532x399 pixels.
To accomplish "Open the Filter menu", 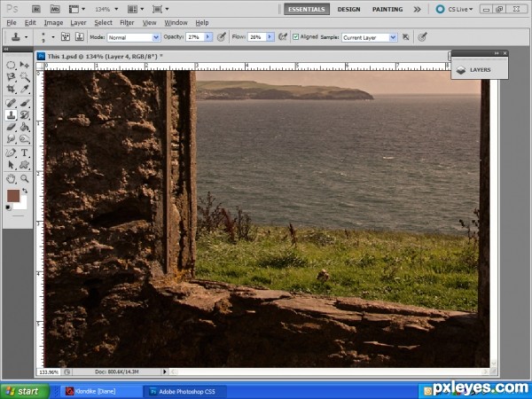I will tap(127, 23).
